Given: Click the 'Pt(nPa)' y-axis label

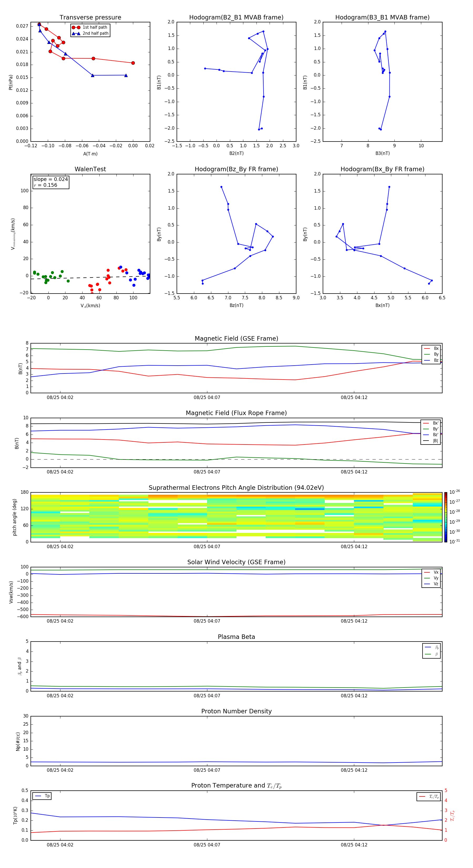Looking at the screenshot, I should pos(11,82).
